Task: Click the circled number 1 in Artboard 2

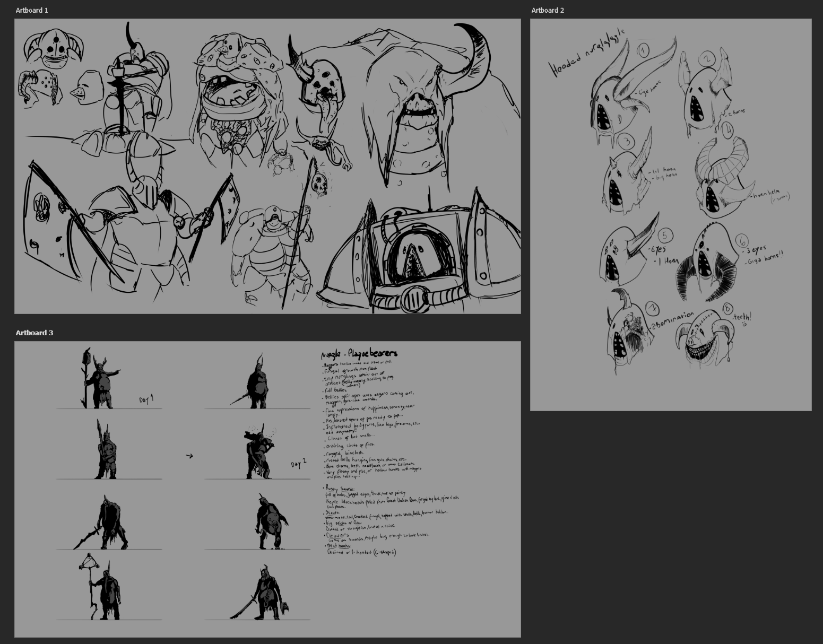Action: point(643,51)
